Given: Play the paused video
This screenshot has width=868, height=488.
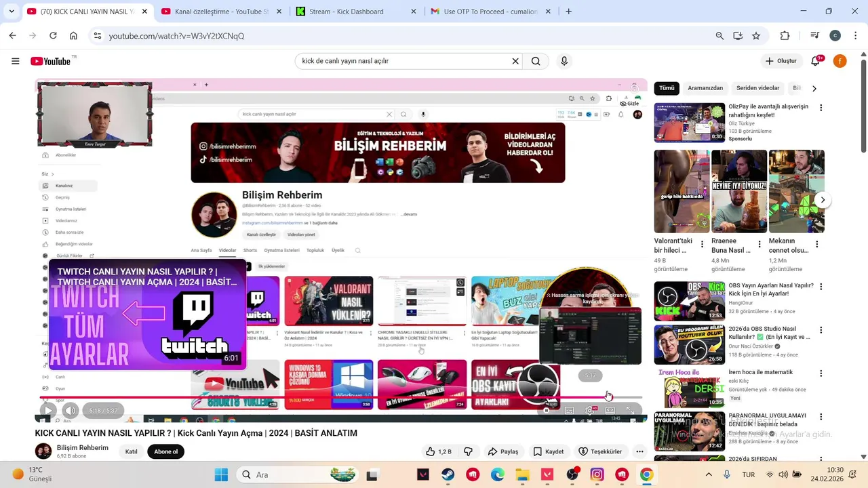Looking at the screenshot, I should point(47,410).
